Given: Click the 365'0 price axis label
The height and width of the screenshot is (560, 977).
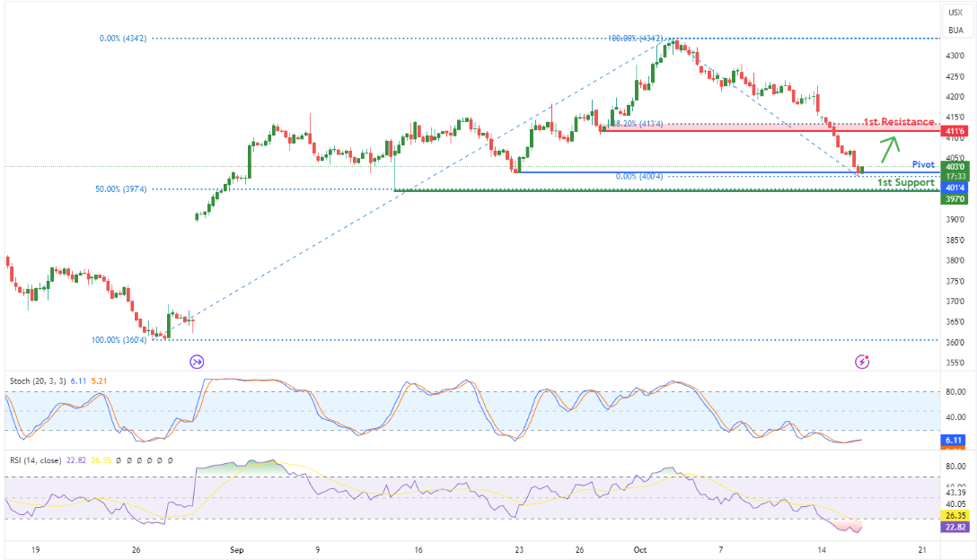Looking at the screenshot, I should click(955, 322).
